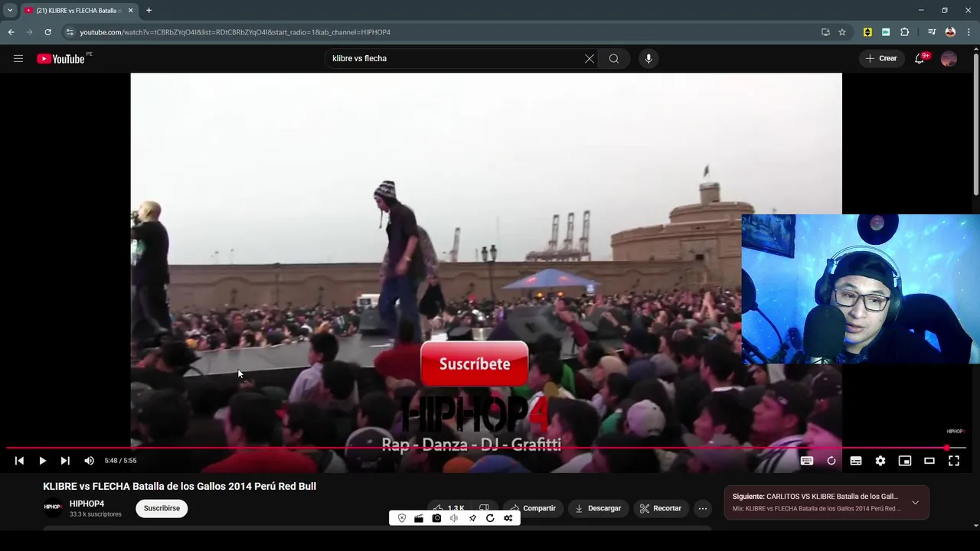Open the YouTube hamburger guide menu
The image size is (980, 551).
[x=18, y=59]
